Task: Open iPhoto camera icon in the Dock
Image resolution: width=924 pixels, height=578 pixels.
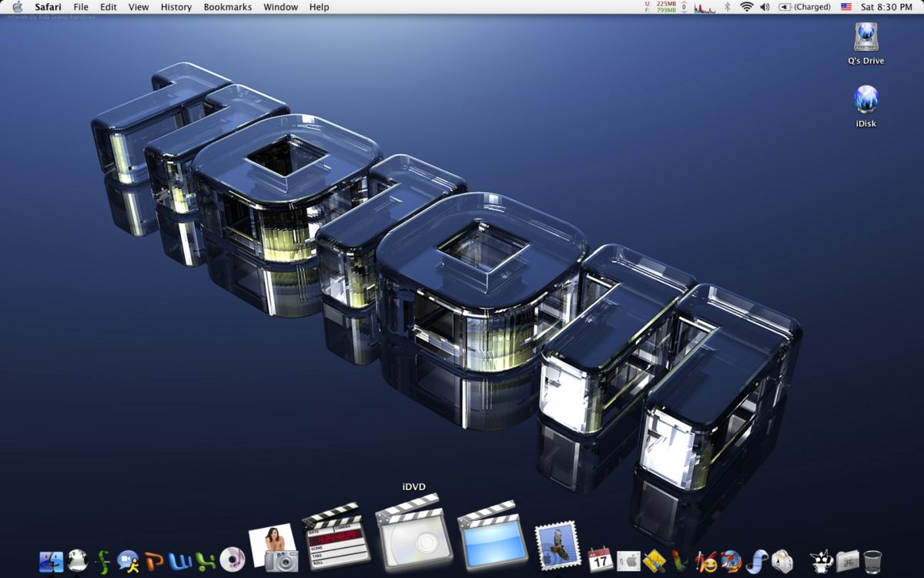Action: click(x=274, y=548)
